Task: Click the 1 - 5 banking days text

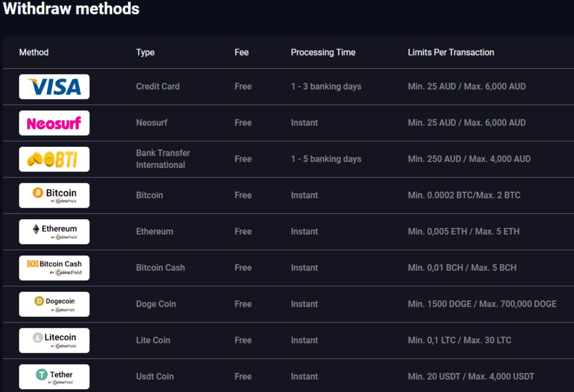Action: [326, 159]
